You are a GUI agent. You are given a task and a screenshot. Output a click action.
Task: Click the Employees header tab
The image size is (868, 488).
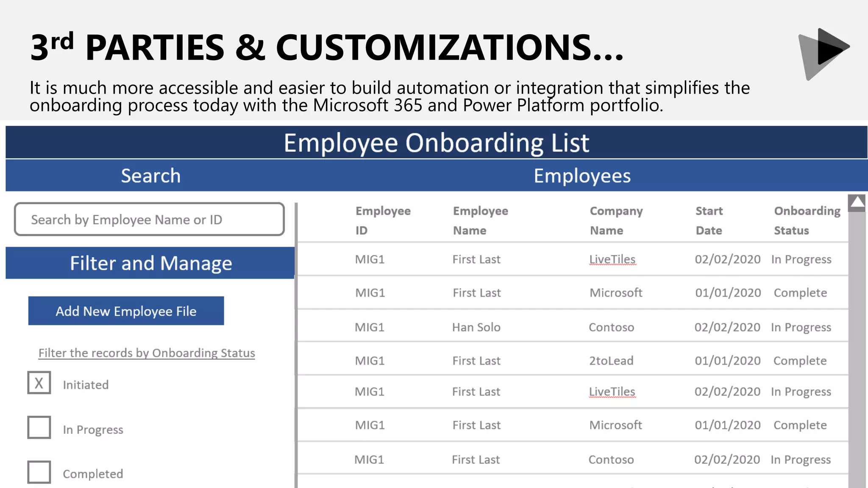click(582, 176)
